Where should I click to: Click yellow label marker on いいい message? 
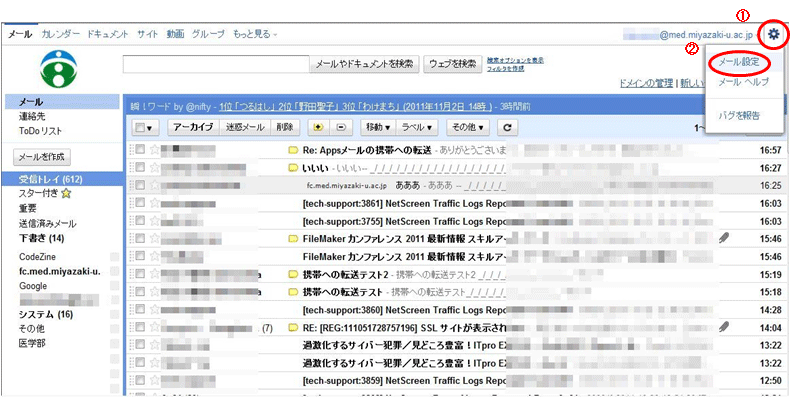coord(292,168)
